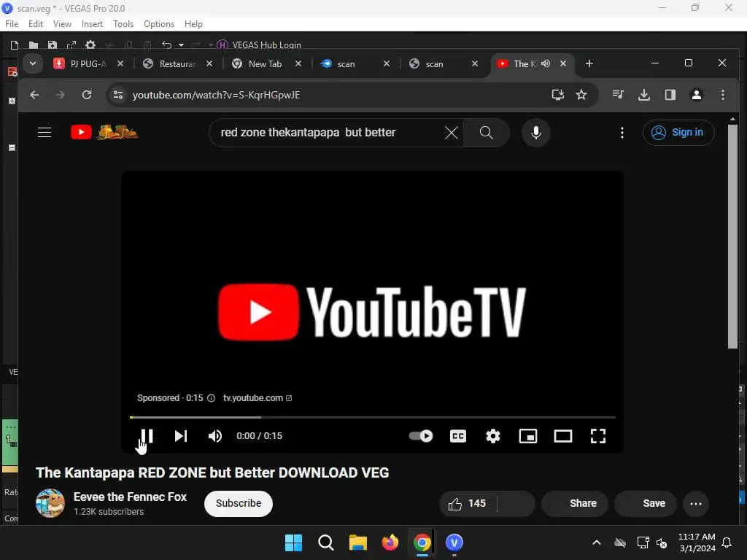Viewport: 747px width, 560px height.
Task: Expand VEGAS undo history dropdown
Action: 181,45
